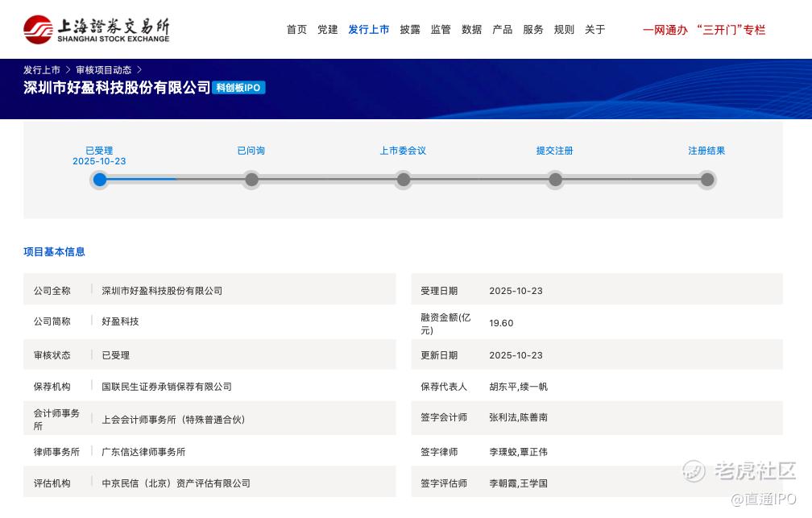Click the 上市委会议 stage label
The height and width of the screenshot is (518, 812).
pos(403,150)
